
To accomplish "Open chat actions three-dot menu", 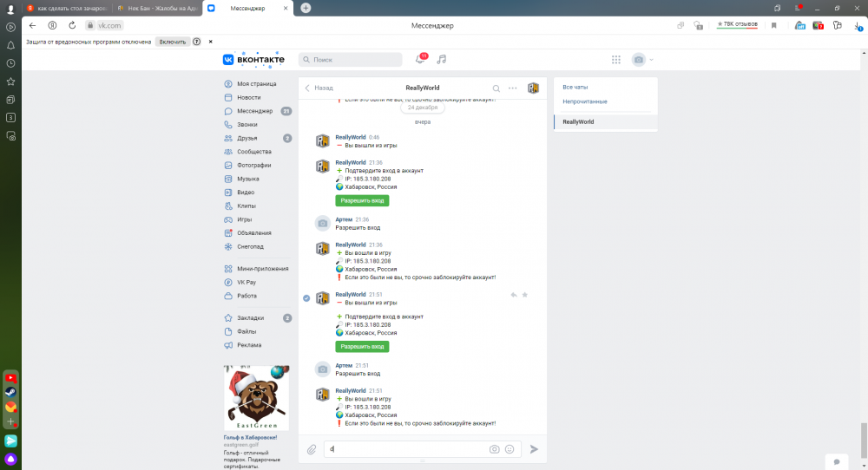I will pos(513,88).
